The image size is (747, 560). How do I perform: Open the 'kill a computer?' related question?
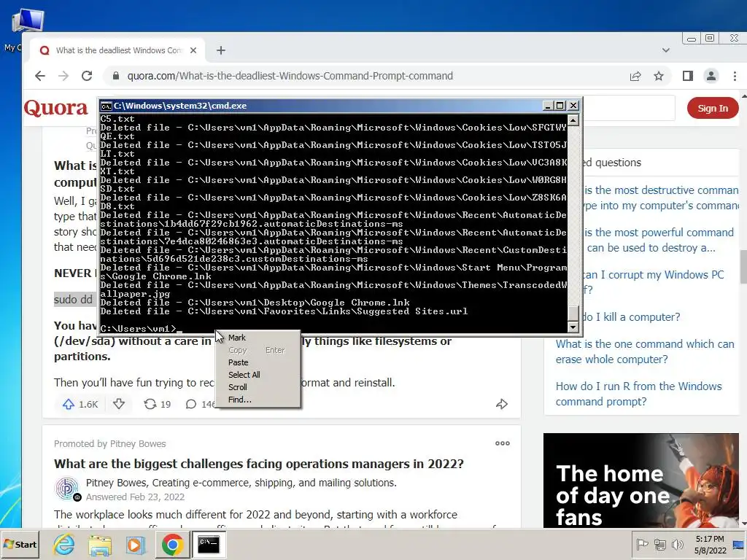(631, 317)
